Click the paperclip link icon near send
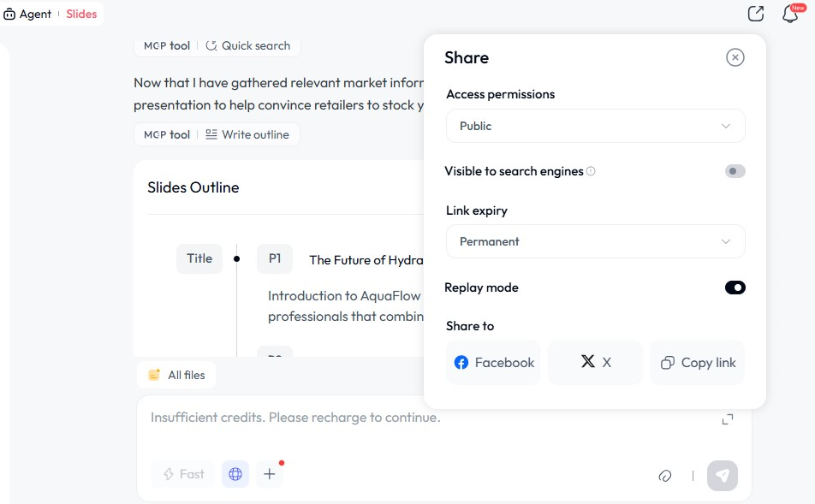 [x=664, y=476]
